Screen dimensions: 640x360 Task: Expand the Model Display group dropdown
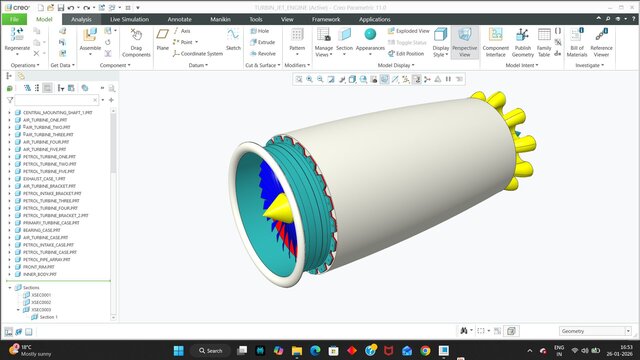pyautogui.click(x=396, y=65)
